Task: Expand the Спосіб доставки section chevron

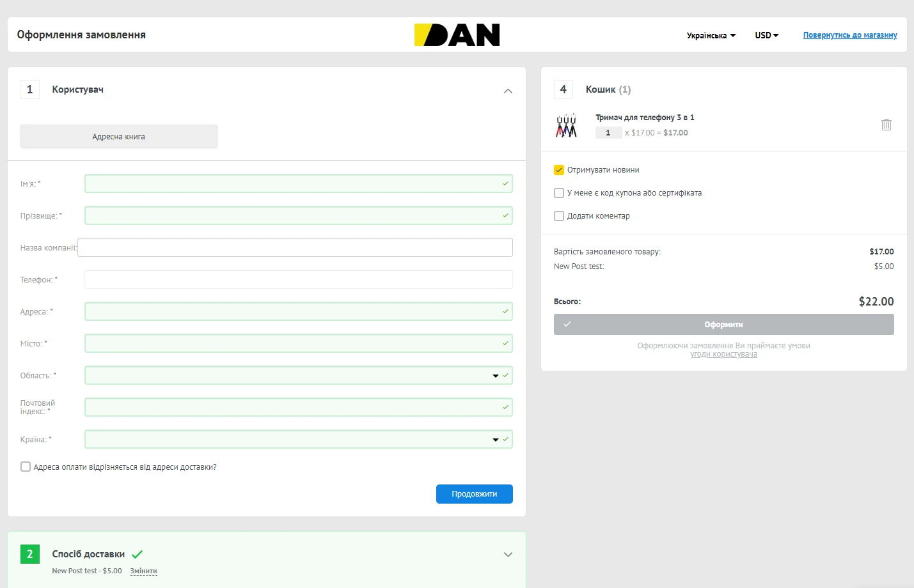Action: pyautogui.click(x=508, y=555)
